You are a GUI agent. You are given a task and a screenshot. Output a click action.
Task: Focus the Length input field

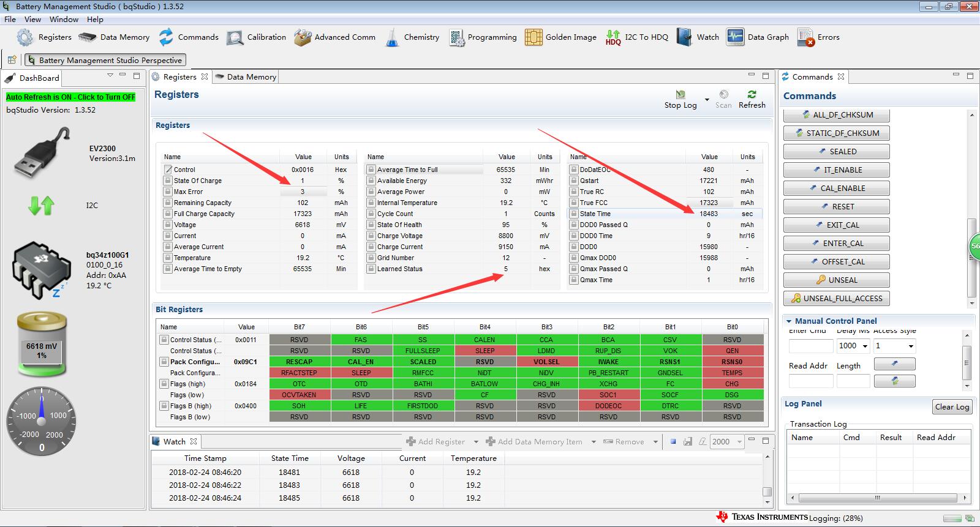point(853,381)
